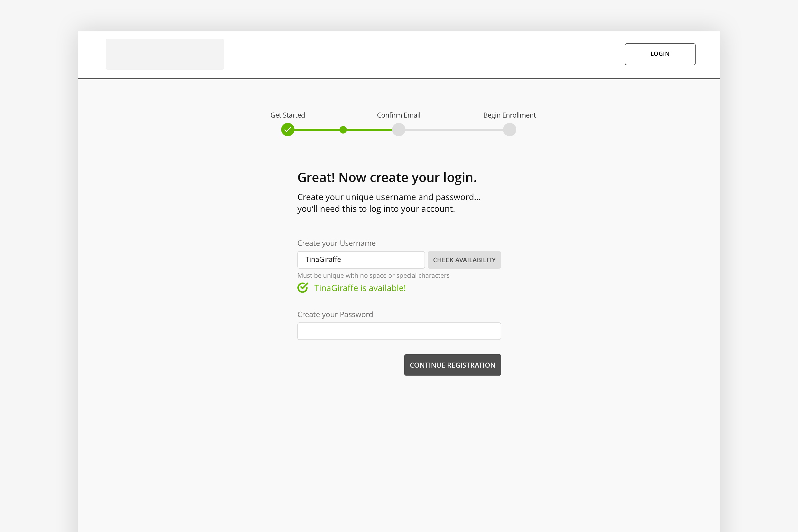Select the Begin Enrollment step circle
798x532 pixels.
point(510,130)
